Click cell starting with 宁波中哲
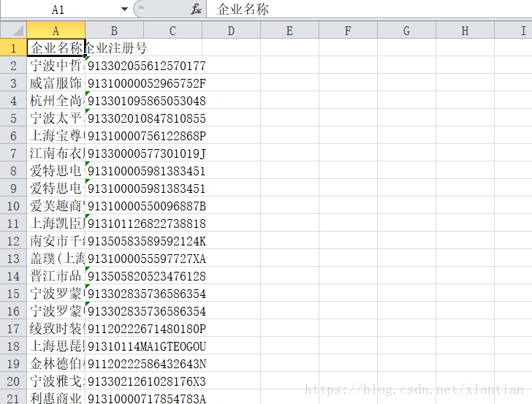Viewport: 532px width, 404px height. point(56,66)
